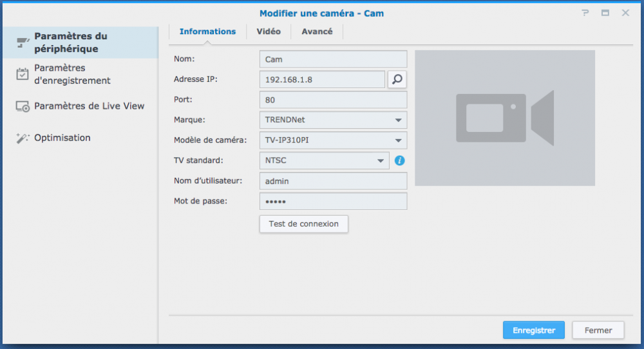Open the Marque dropdown showing TRENDNet

pos(333,120)
